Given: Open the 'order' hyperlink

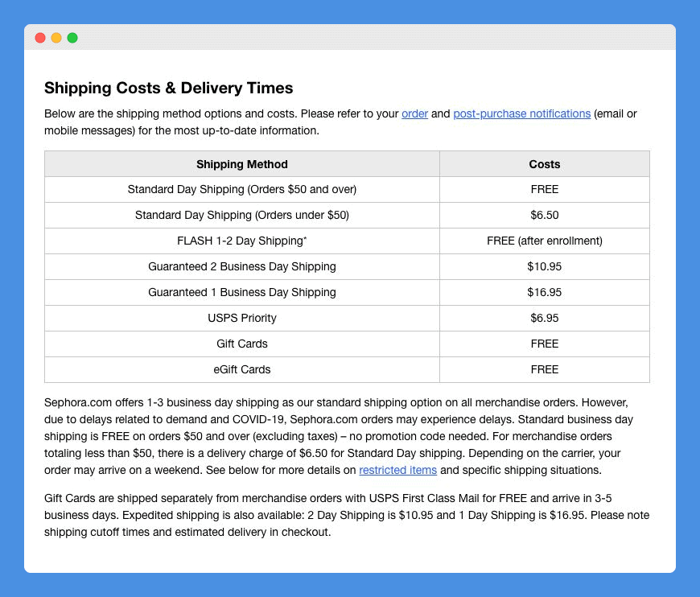Looking at the screenshot, I should 414,114.
